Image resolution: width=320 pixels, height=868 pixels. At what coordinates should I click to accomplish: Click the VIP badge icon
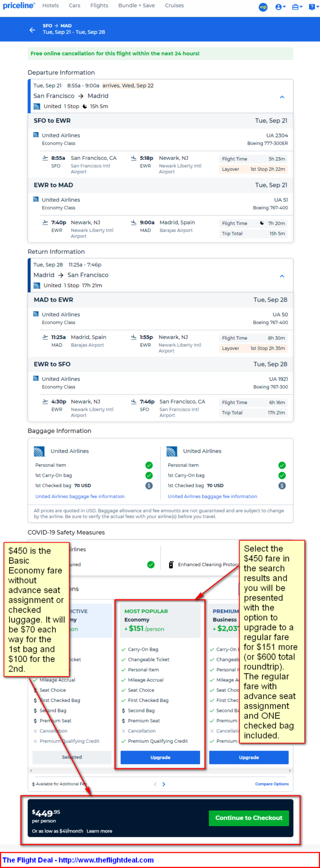(x=263, y=7)
